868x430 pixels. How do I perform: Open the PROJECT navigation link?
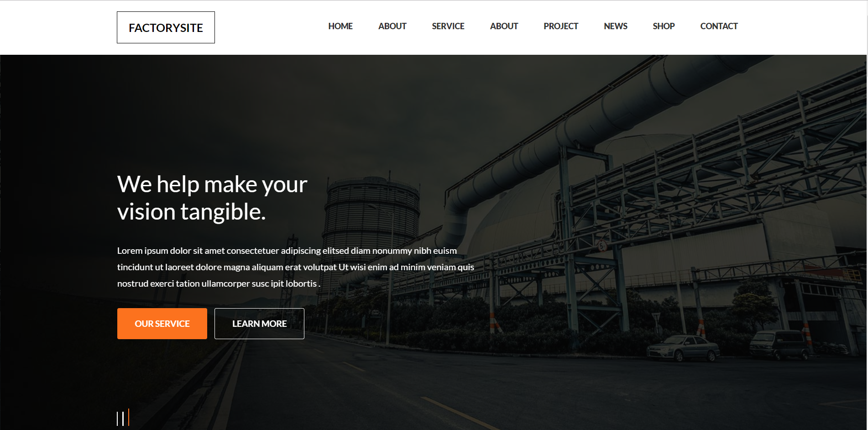tap(560, 26)
